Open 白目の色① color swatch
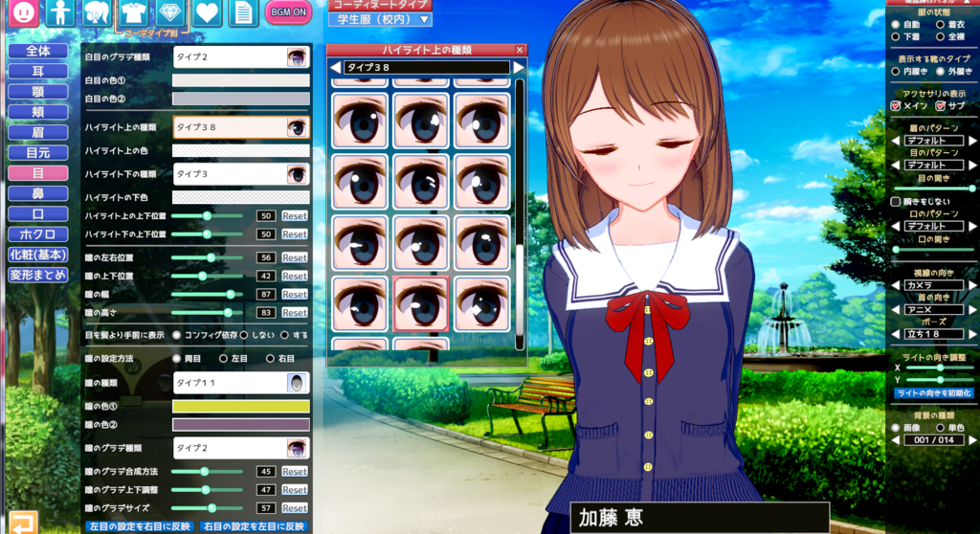Image resolution: width=980 pixels, height=534 pixels. 241,80
